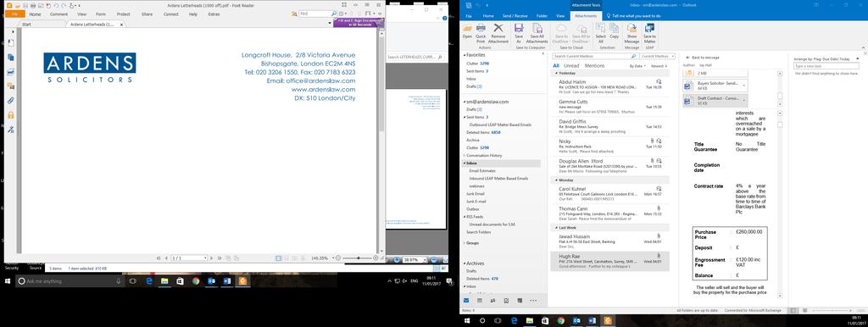The image size is (868, 327).
Task: Switch to the Send / Receive tab
Action: 515,16
